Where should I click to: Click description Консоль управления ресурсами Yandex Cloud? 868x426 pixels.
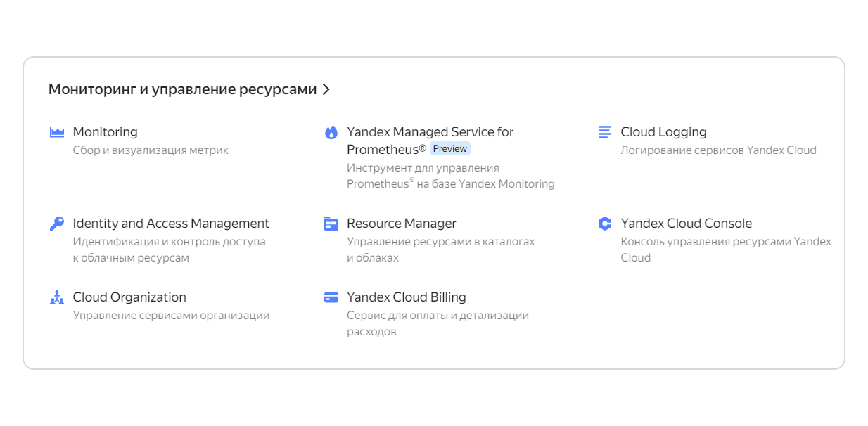pyautogui.click(x=726, y=250)
